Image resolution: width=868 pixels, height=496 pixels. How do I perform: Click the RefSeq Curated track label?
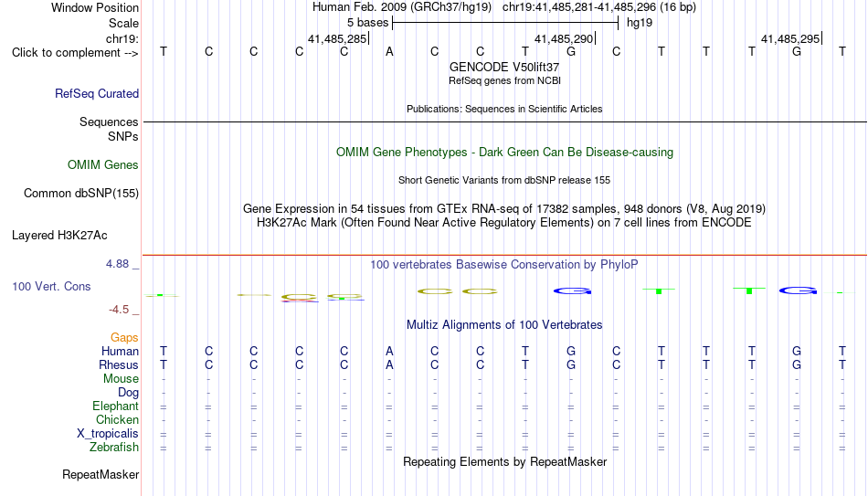(x=96, y=93)
